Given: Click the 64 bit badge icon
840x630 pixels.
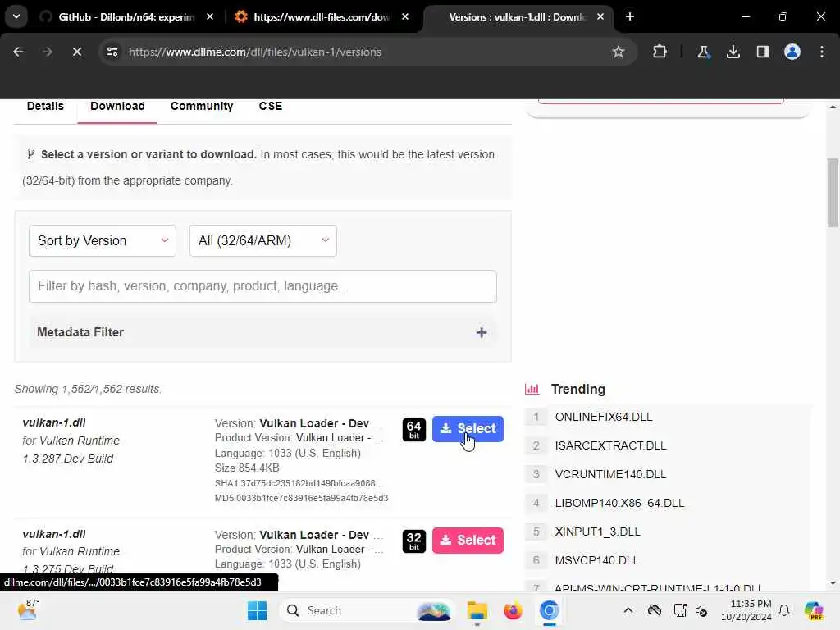Looking at the screenshot, I should pos(413,430).
